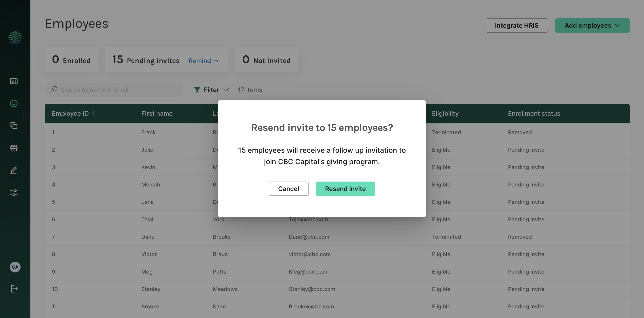This screenshot has width=644, height=318.
Task: Open the Integrate HRIS page
Action: [x=517, y=25]
